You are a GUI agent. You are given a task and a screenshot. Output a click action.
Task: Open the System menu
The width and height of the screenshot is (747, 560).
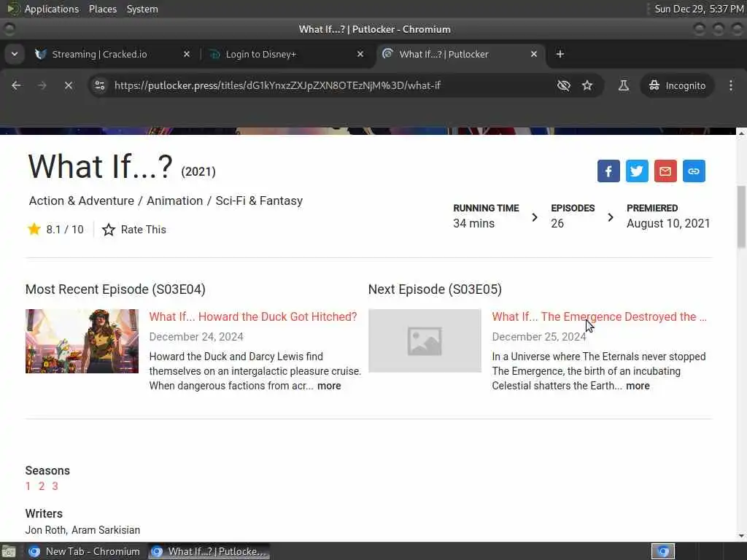(142, 9)
